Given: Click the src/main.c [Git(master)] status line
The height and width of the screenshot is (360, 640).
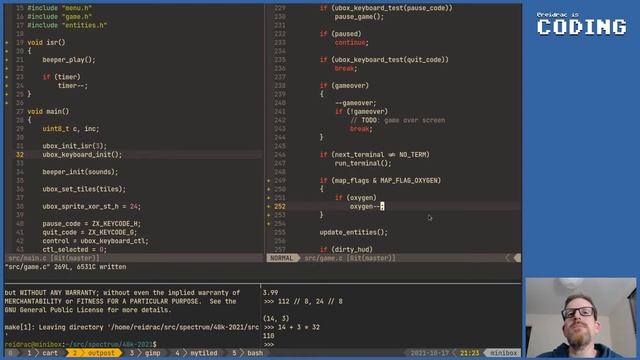Looking at the screenshot, I should click(53, 258).
